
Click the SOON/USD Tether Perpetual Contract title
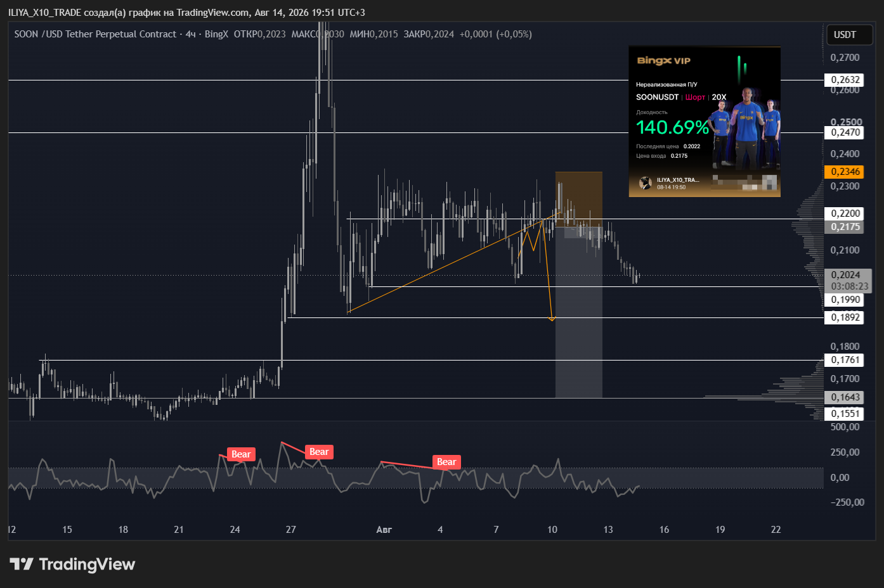coord(95,34)
